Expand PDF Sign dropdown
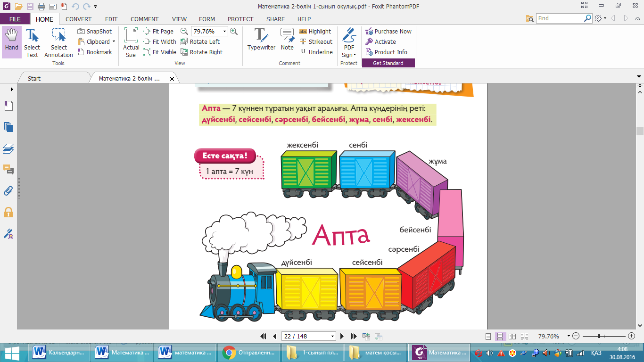The image size is (644, 362). pyautogui.click(x=355, y=55)
